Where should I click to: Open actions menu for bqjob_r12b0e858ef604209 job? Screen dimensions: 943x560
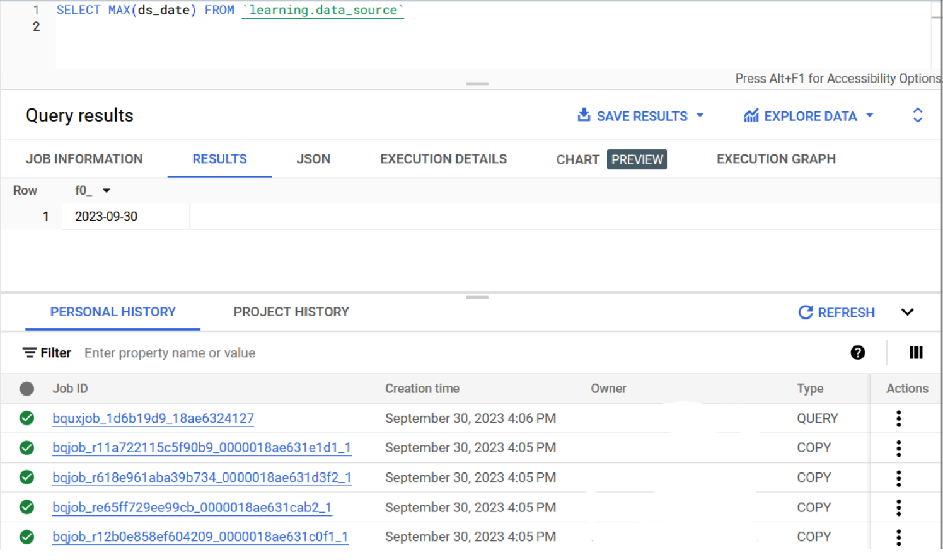[x=898, y=537]
